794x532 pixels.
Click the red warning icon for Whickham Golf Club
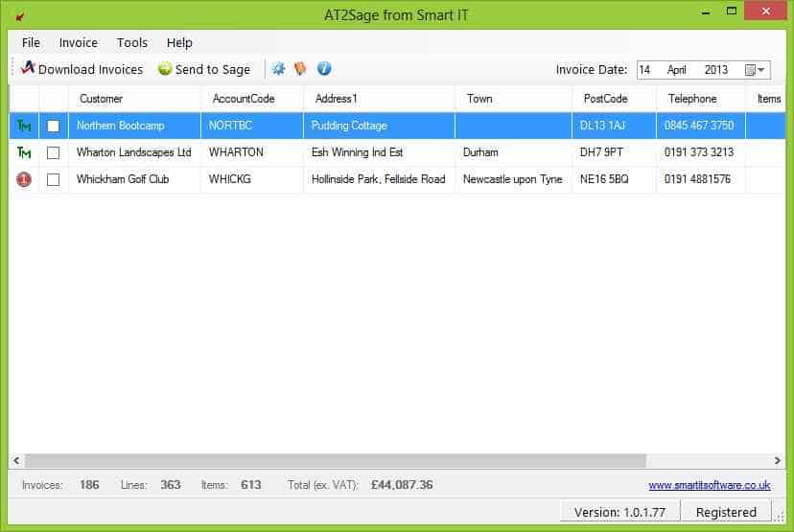(x=24, y=179)
